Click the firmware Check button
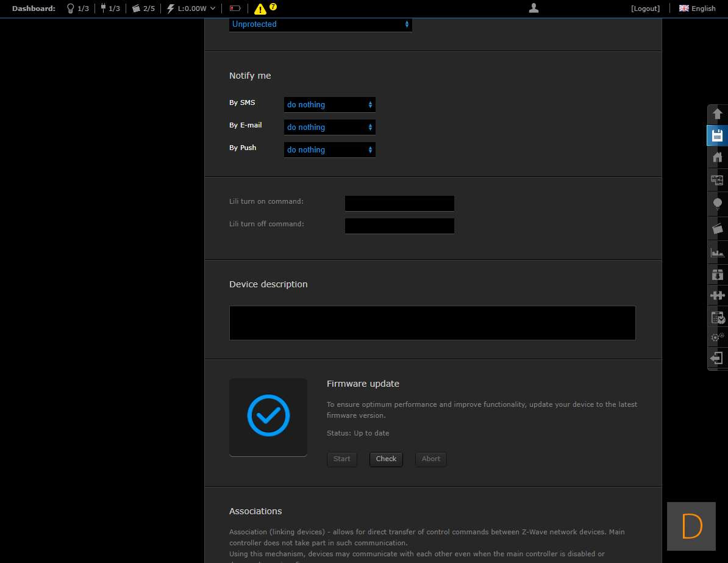This screenshot has height=563, width=728. pyautogui.click(x=386, y=459)
